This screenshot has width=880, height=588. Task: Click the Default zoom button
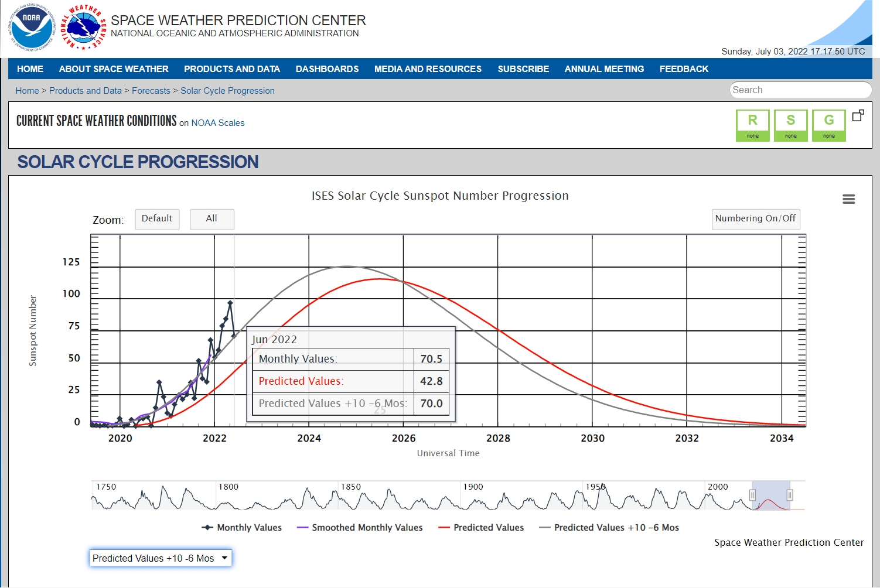click(x=157, y=219)
